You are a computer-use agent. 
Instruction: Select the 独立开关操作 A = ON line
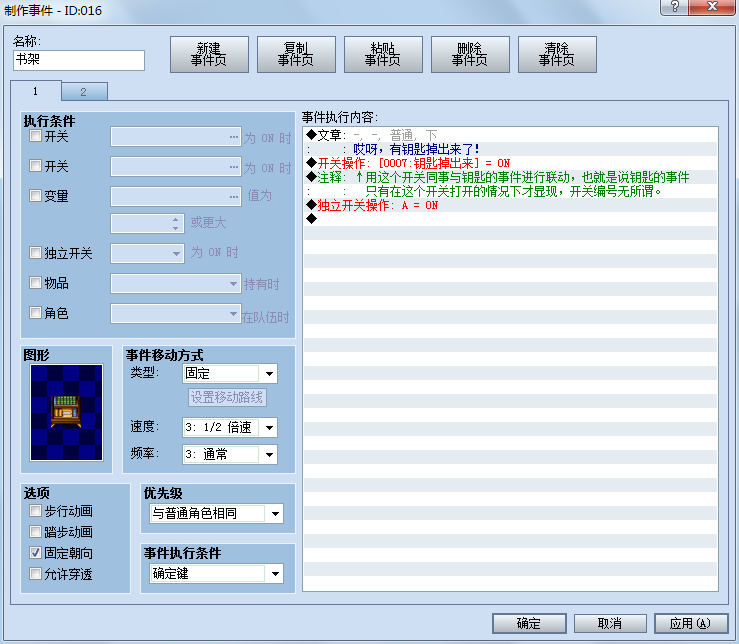click(x=511, y=205)
